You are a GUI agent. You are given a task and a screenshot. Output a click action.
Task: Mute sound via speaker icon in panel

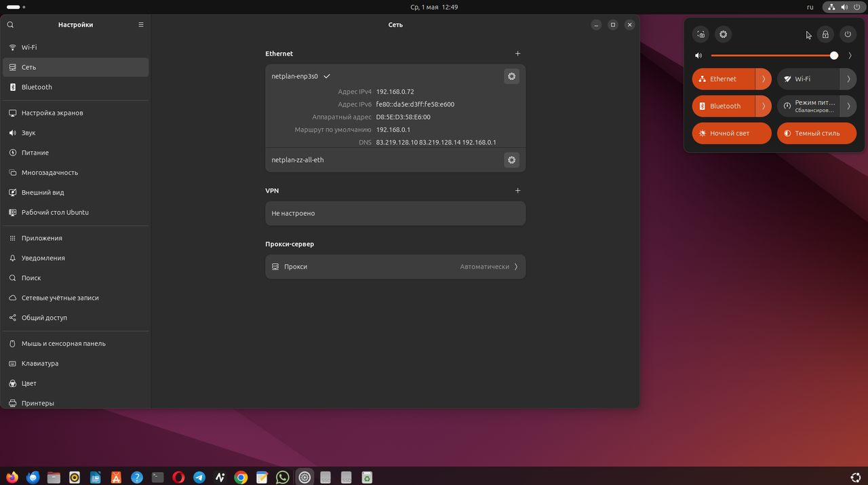click(698, 56)
